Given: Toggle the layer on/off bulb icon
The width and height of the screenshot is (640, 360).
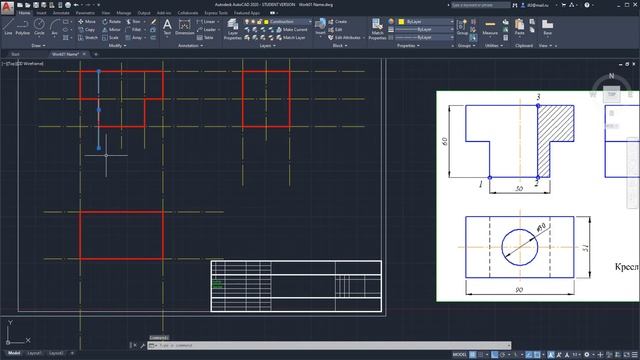Looking at the screenshot, I should [247, 22].
